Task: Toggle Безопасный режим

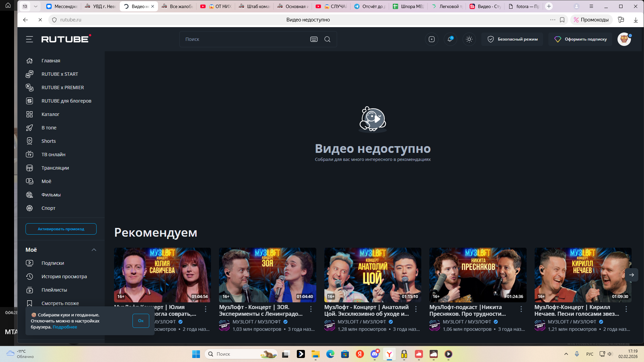Action: pyautogui.click(x=513, y=39)
